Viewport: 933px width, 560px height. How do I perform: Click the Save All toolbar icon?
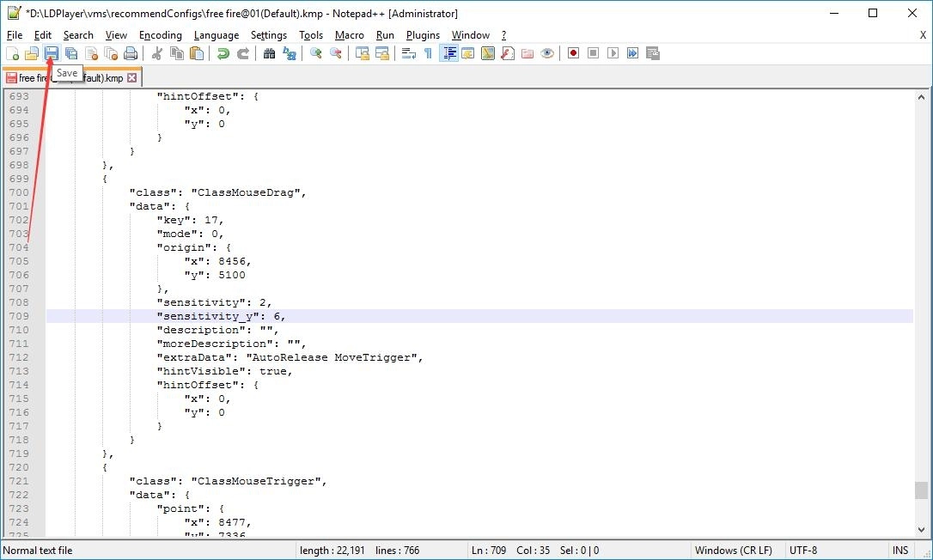click(x=71, y=53)
